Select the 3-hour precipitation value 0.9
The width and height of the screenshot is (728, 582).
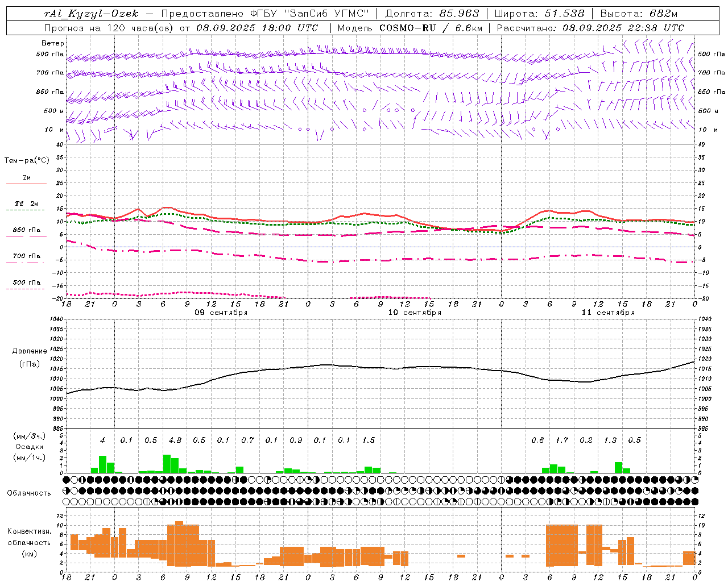296,440
